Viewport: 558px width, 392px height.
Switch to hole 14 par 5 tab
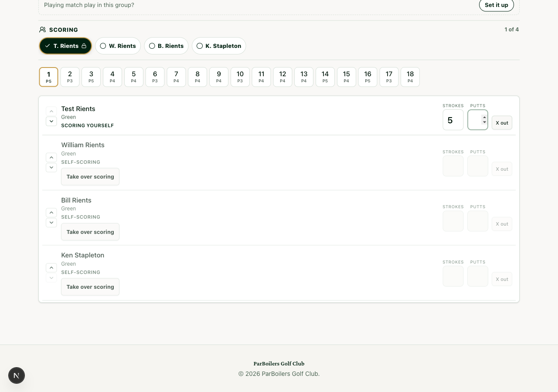tap(325, 77)
